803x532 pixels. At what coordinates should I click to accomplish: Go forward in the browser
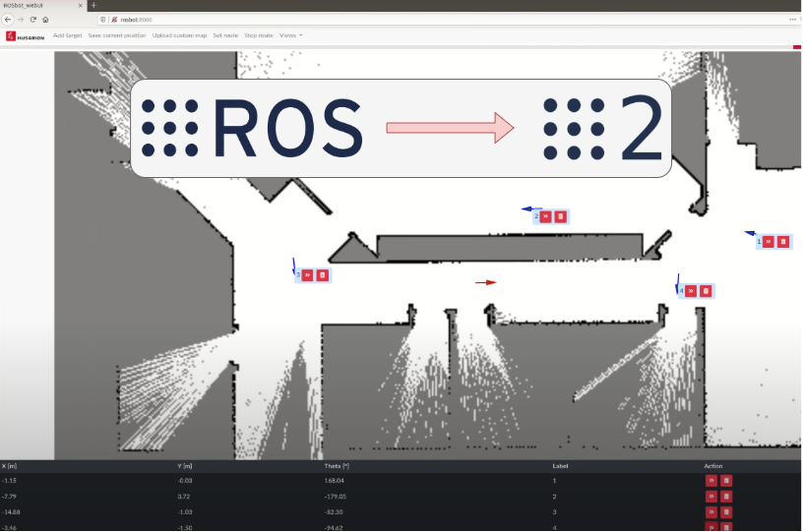[21, 20]
